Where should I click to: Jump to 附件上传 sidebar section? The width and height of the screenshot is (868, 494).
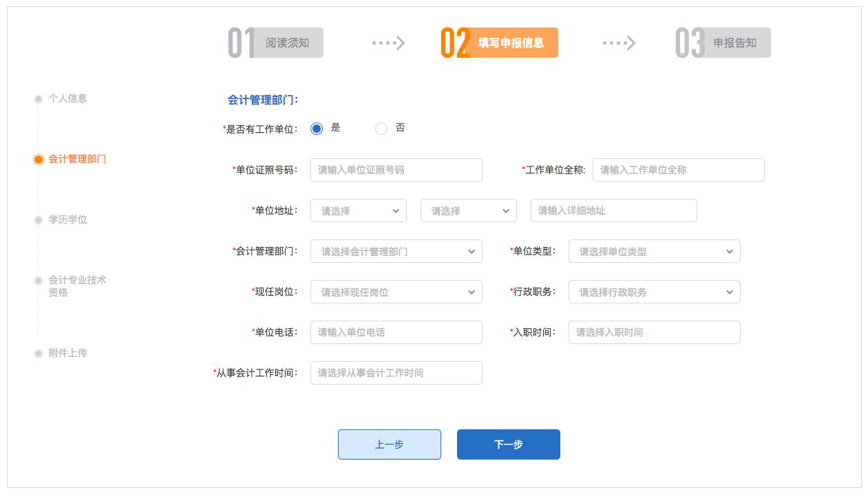click(x=67, y=353)
